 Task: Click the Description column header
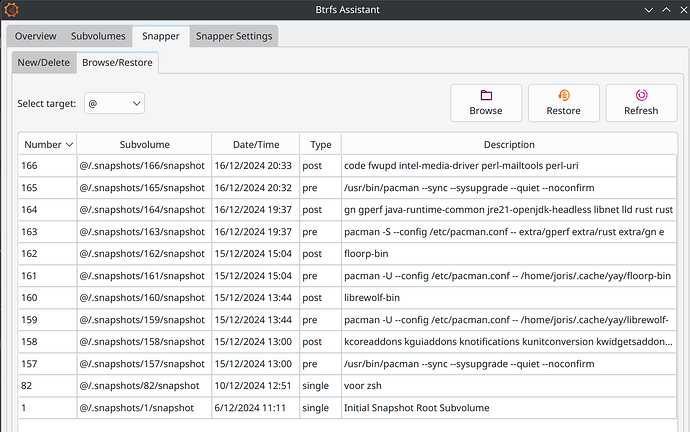tap(509, 144)
